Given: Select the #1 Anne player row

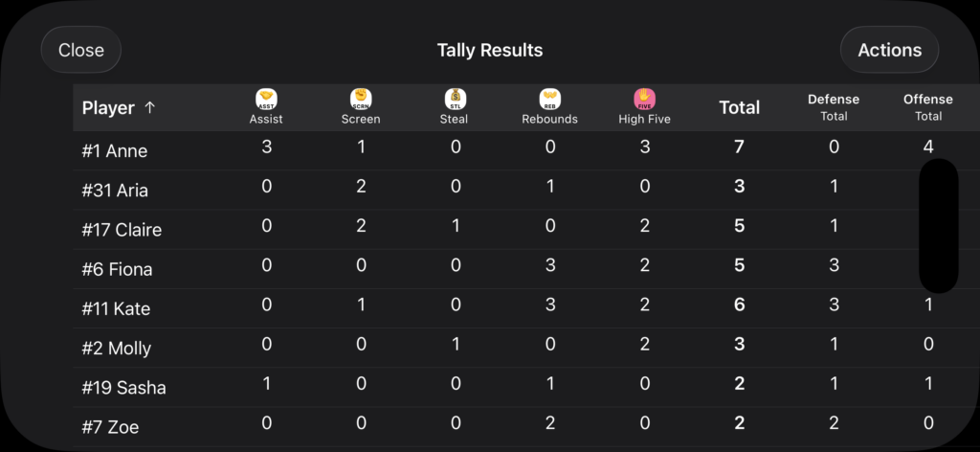Looking at the screenshot, I should pos(115,151).
